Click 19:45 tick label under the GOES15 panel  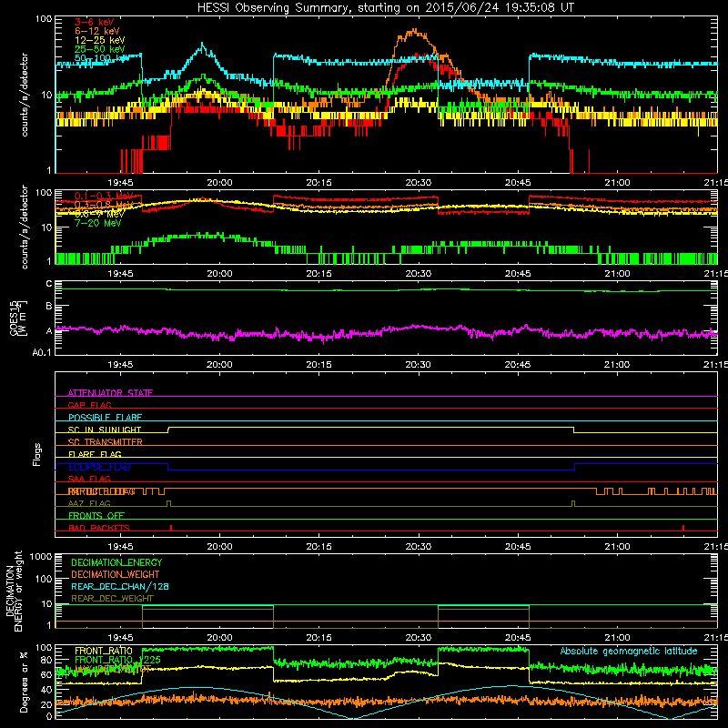[x=120, y=365]
